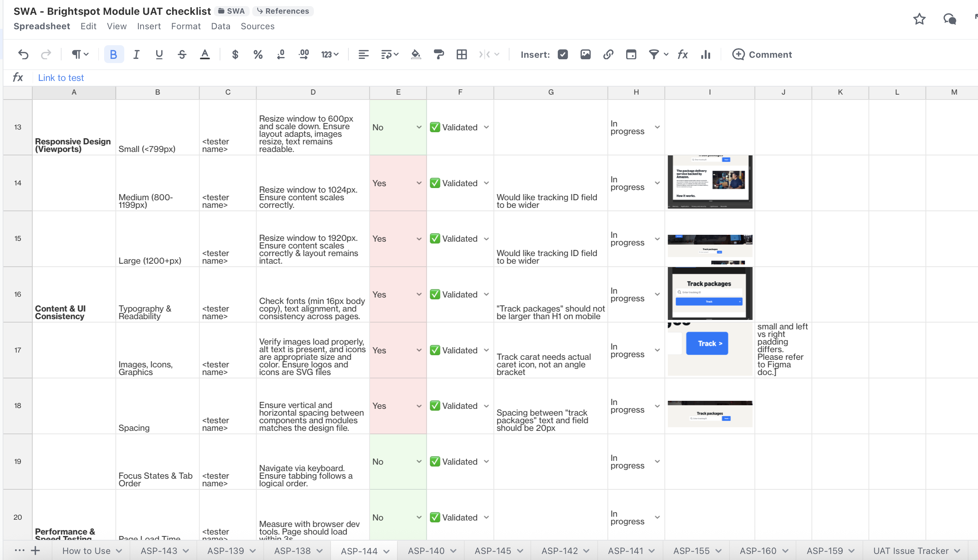Switch to the ASP-140 sheet tab
This screenshot has height=560, width=978.
pyautogui.click(x=426, y=551)
